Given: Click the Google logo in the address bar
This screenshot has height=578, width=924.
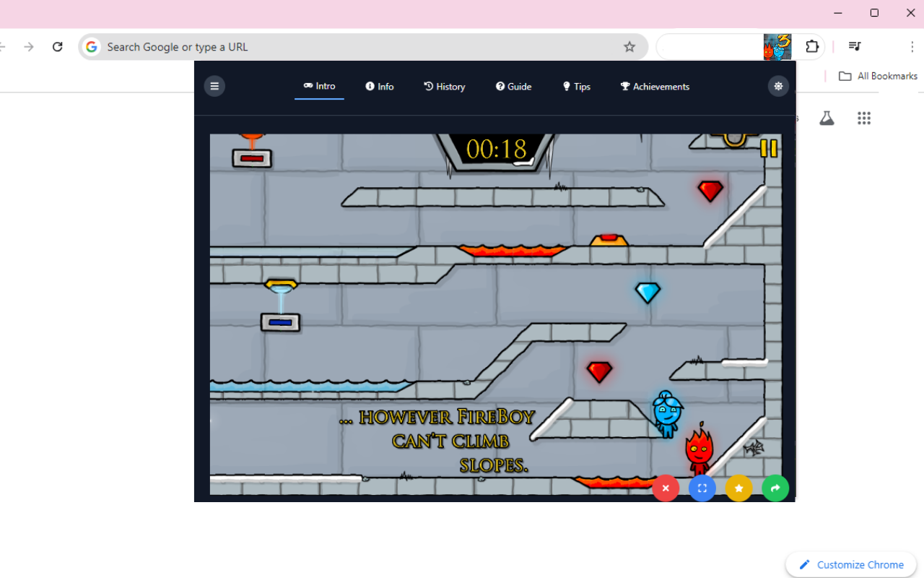Looking at the screenshot, I should [x=92, y=47].
